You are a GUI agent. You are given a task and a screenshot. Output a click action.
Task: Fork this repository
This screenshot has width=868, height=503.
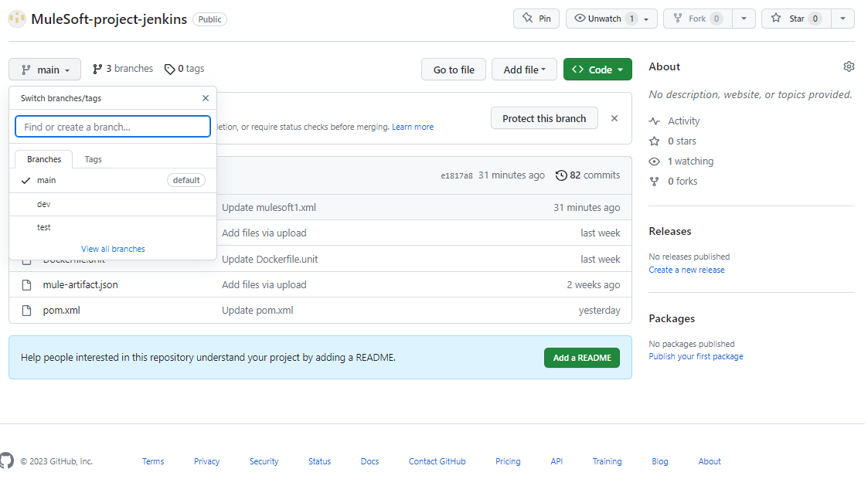(697, 19)
